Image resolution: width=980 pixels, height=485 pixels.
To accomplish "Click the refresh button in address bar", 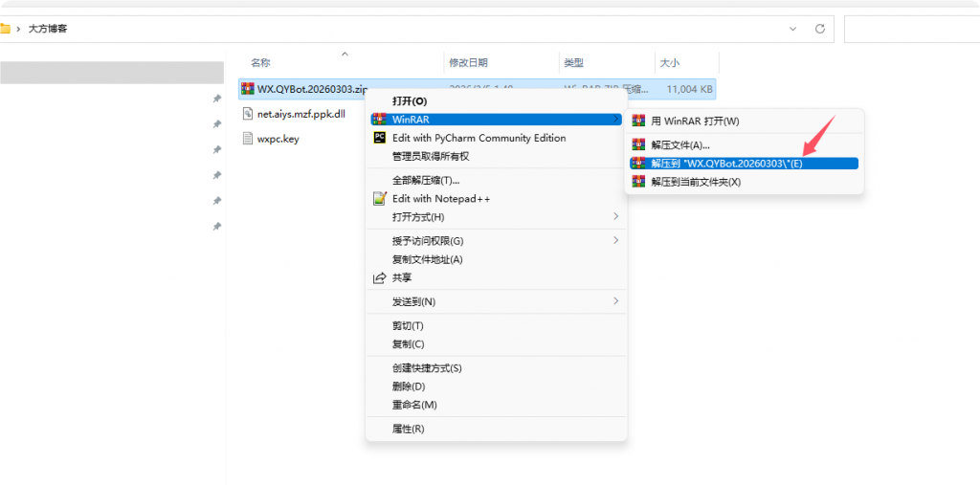I will pos(820,29).
